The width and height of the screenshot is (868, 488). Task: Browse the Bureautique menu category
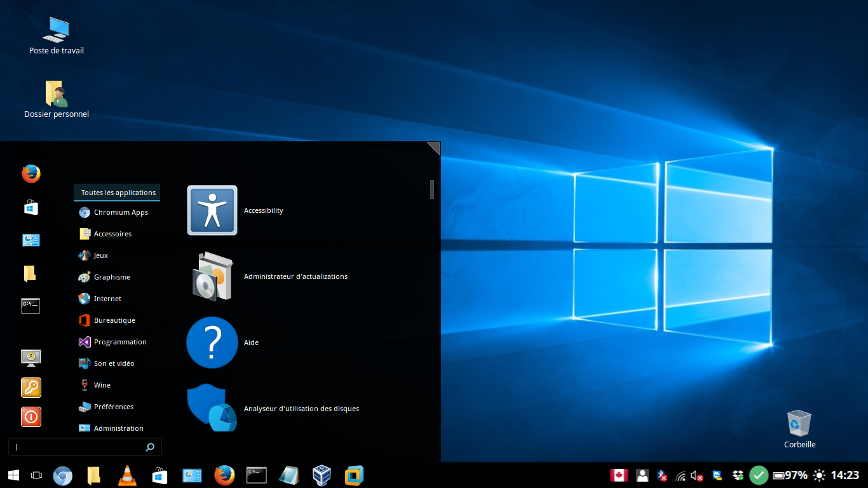coord(114,320)
